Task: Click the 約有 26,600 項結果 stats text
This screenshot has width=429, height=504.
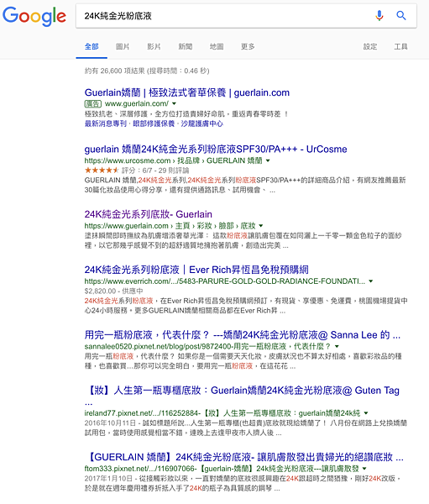Action: pyautogui.click(x=147, y=71)
